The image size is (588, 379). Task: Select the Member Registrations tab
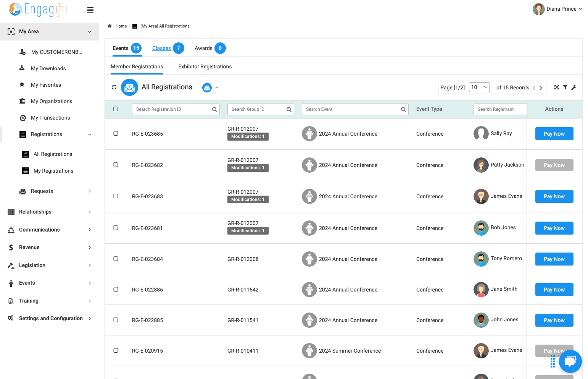coord(137,66)
